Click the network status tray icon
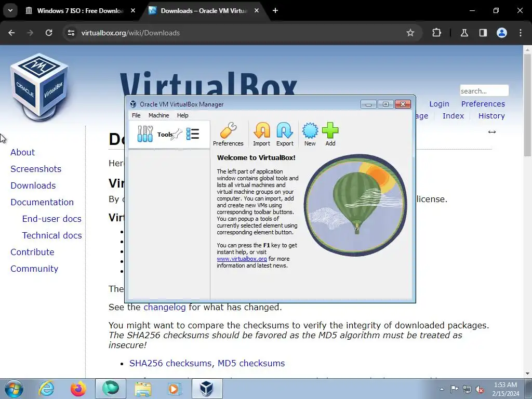 click(467, 389)
